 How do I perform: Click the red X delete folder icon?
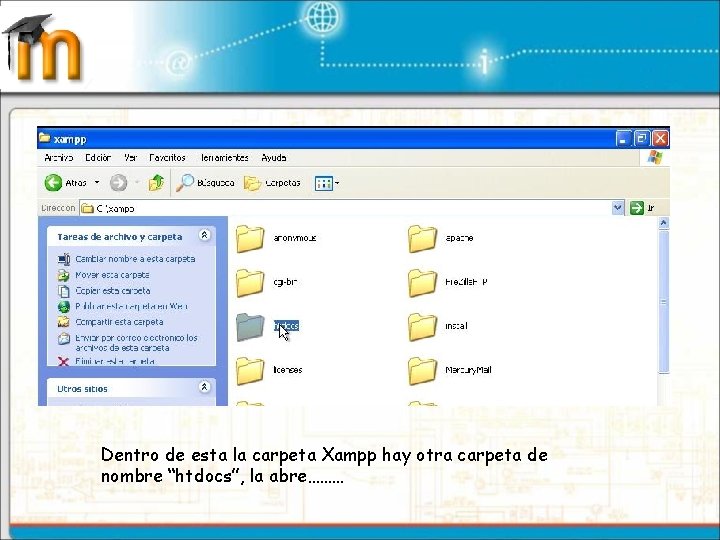[64, 362]
